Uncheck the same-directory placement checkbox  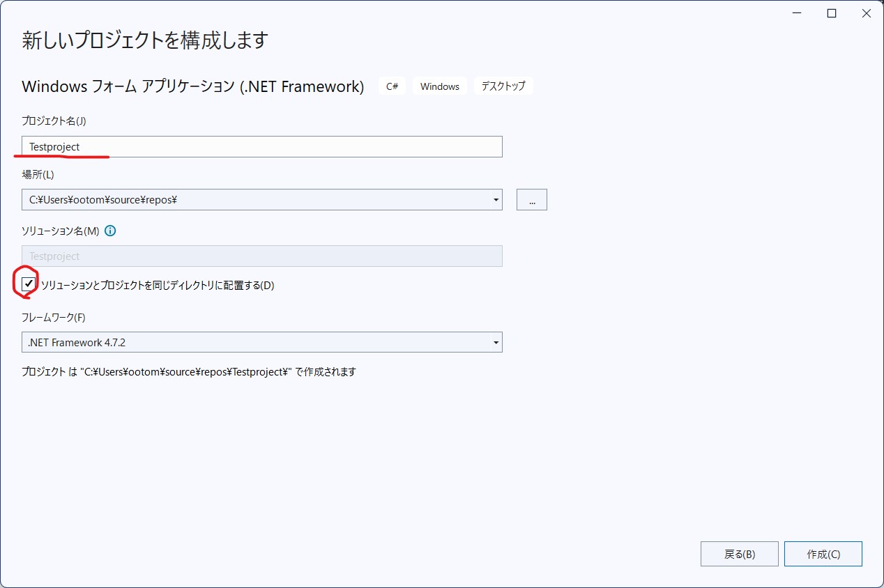29,284
